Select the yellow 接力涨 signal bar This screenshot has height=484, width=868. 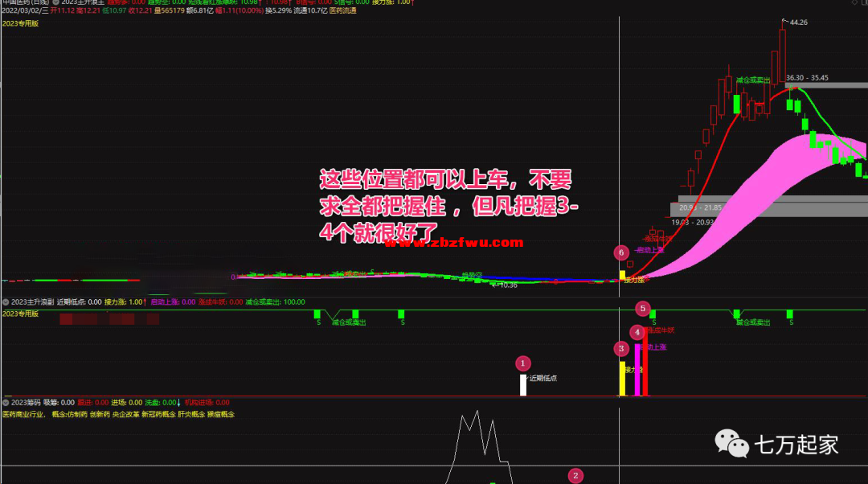(621, 379)
